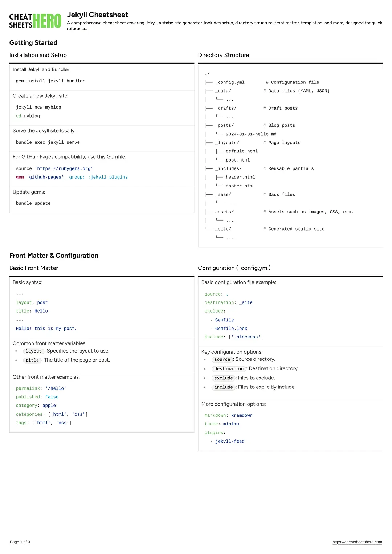Click the _posts/ folder in directory tree

[x=224, y=125]
